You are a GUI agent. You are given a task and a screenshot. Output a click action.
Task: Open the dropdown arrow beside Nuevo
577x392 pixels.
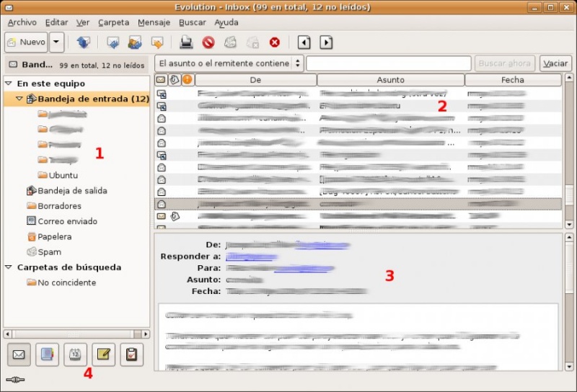57,43
